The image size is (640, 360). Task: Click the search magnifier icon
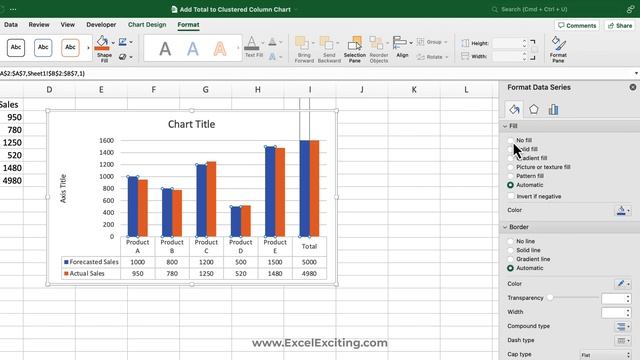(x=494, y=9)
